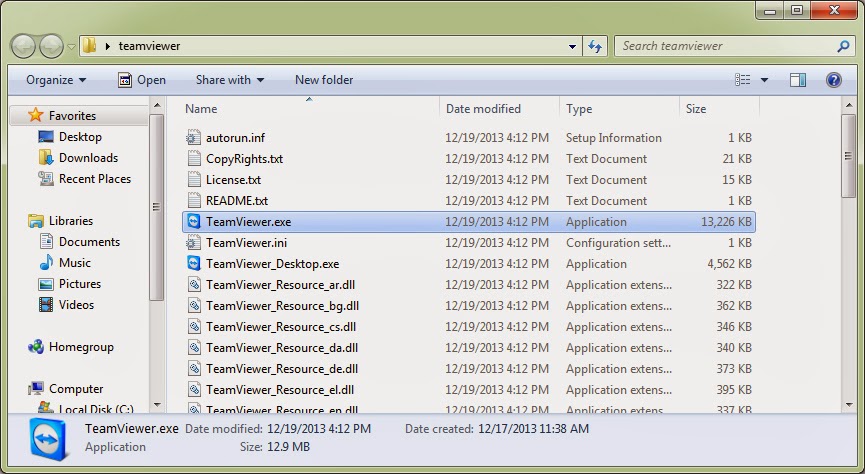Select Libraries in navigation pane
This screenshot has height=474, width=865.
[x=71, y=220]
